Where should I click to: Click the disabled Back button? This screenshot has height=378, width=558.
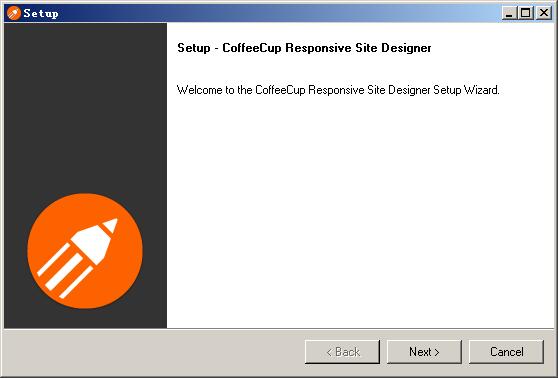[x=342, y=352]
